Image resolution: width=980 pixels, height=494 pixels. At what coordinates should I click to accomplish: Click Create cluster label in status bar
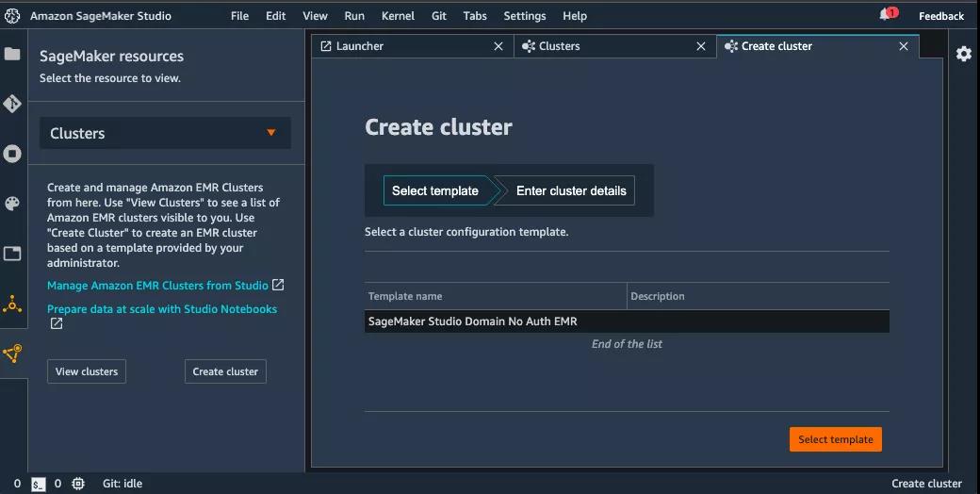click(x=926, y=484)
